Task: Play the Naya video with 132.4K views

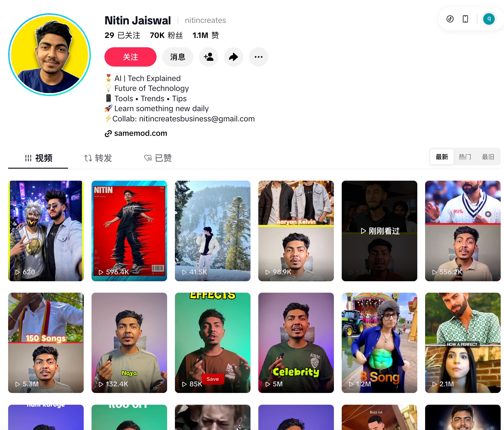Action: point(129,343)
